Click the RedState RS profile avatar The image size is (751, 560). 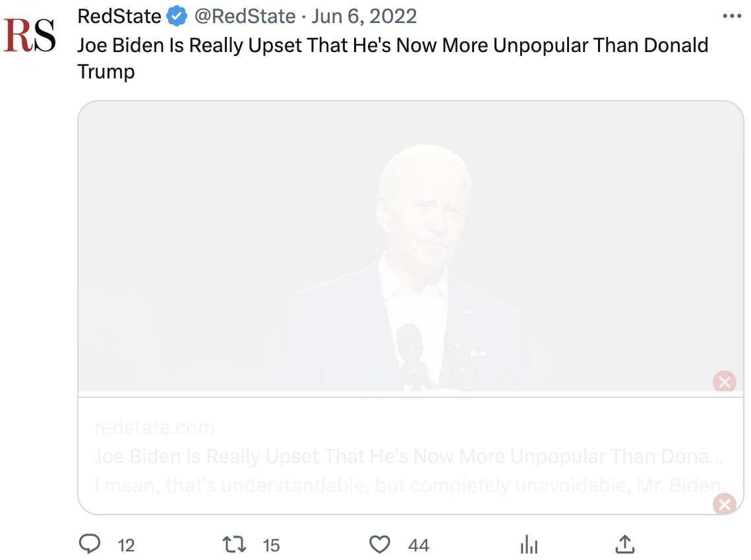click(30, 36)
